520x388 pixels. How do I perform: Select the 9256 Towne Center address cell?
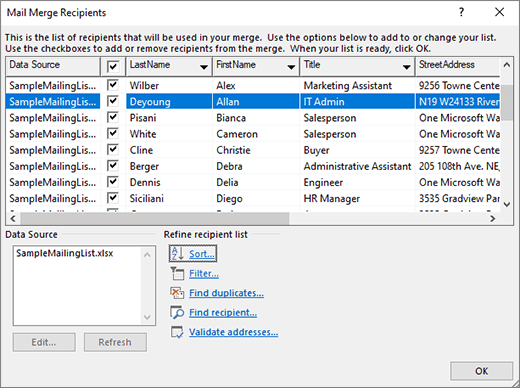click(x=458, y=85)
